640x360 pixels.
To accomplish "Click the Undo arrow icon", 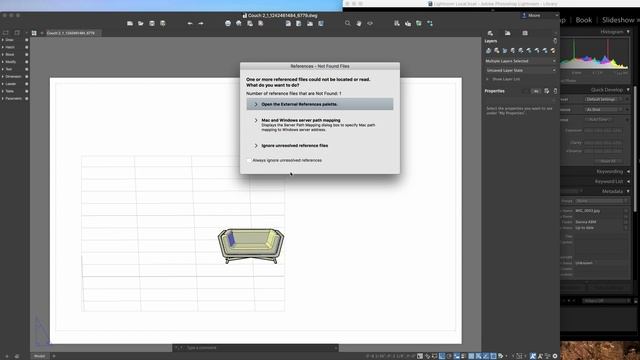I will coord(190,24).
